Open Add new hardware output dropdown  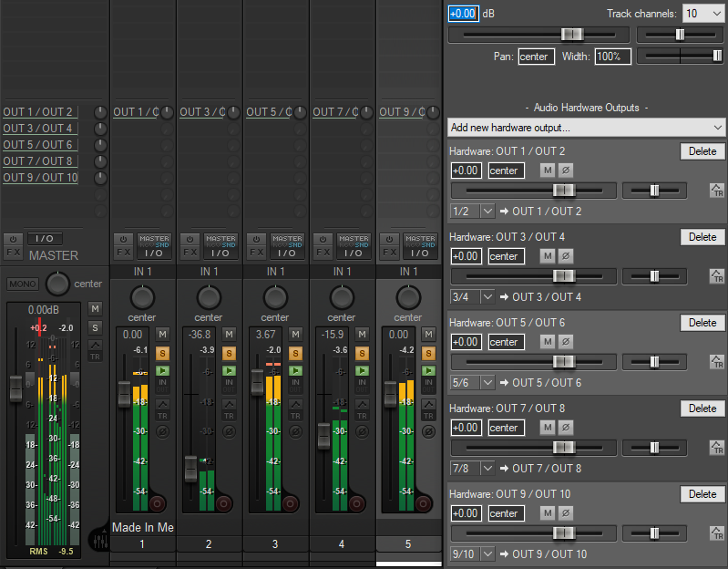[x=586, y=128]
